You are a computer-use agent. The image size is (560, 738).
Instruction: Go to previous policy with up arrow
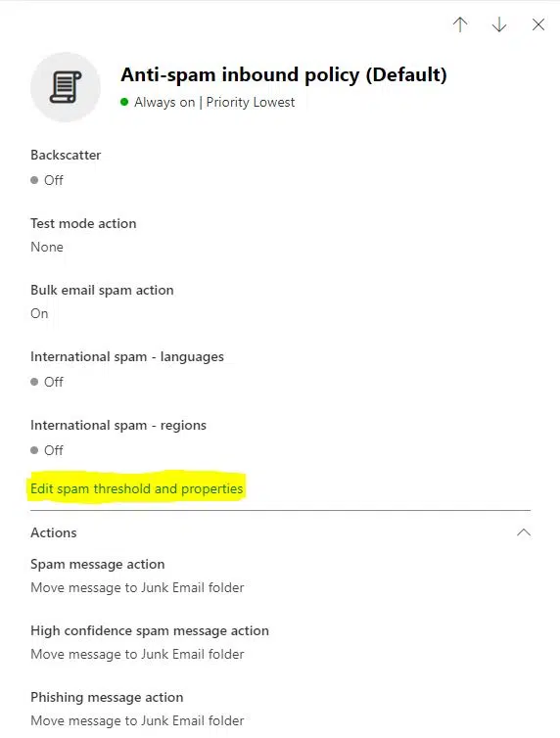click(x=460, y=24)
